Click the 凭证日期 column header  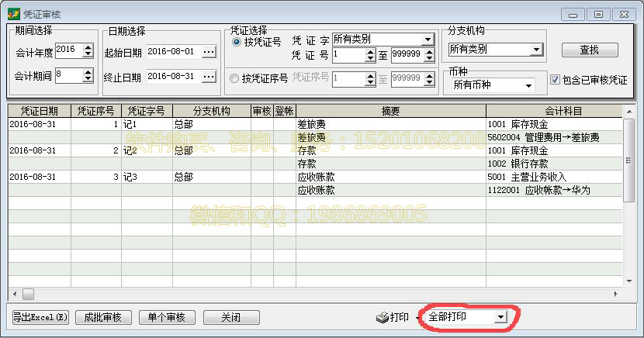coord(39,111)
